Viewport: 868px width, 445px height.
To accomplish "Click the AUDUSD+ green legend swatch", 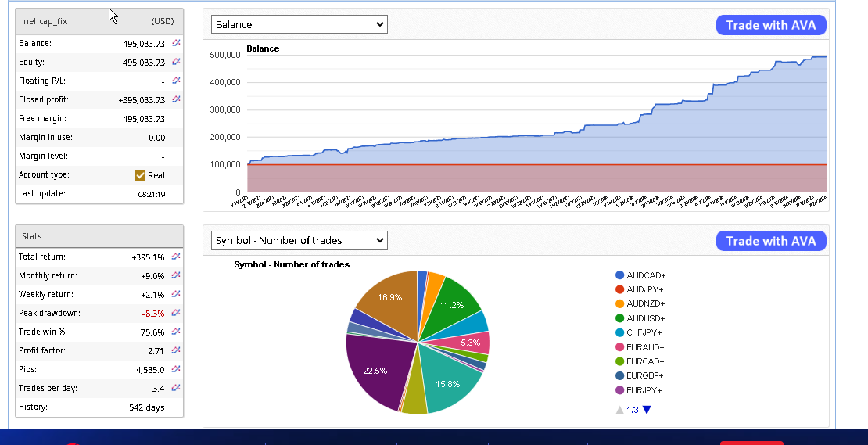I will [620, 318].
